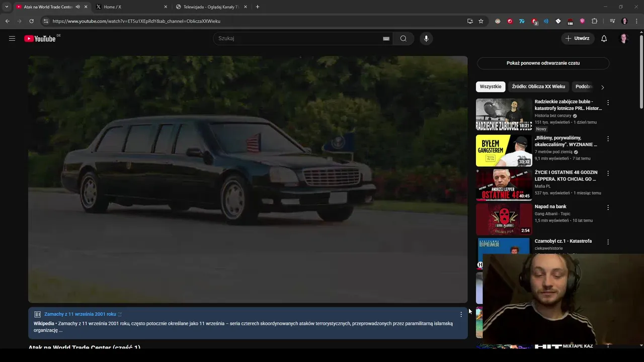This screenshot has height=362, width=644.
Task: Mute tab via speaker icon on YouTube tab
Action: point(77,7)
